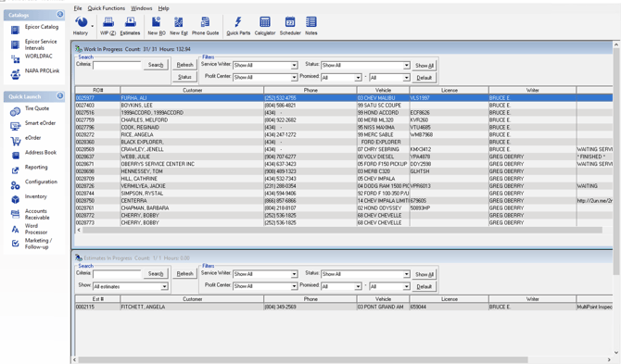621x364 pixels.
Task: Click Search in Work In Progress
Action: pyautogui.click(x=156, y=65)
